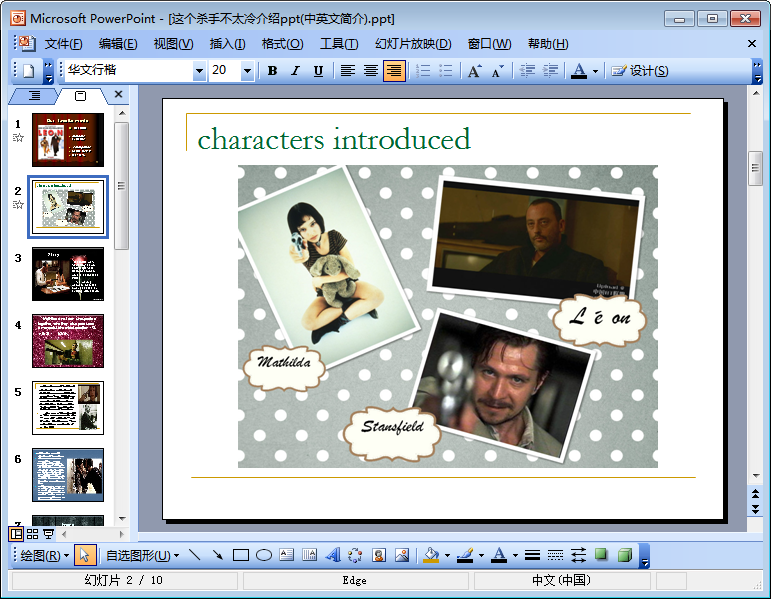Insert a vertical text box
This screenshot has width=771, height=599.
coord(309,556)
